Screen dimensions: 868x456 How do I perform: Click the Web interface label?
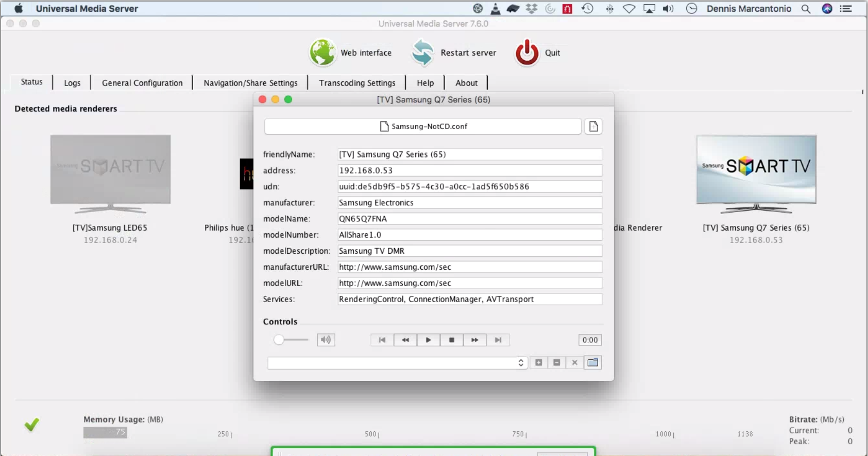(x=366, y=52)
